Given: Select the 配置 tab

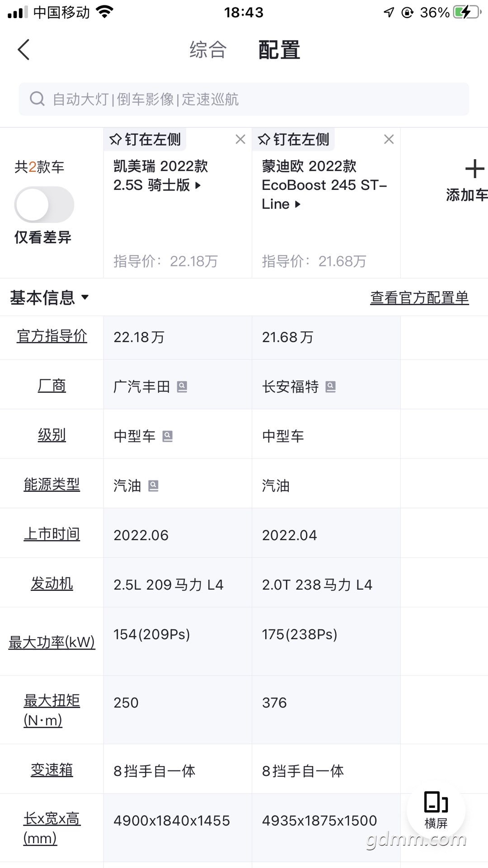Looking at the screenshot, I should click(x=279, y=50).
